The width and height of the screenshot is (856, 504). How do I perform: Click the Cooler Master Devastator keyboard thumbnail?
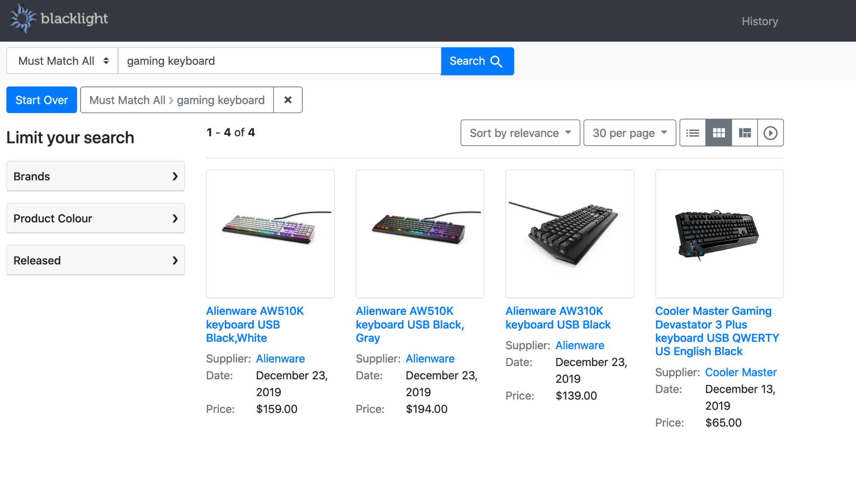[719, 234]
